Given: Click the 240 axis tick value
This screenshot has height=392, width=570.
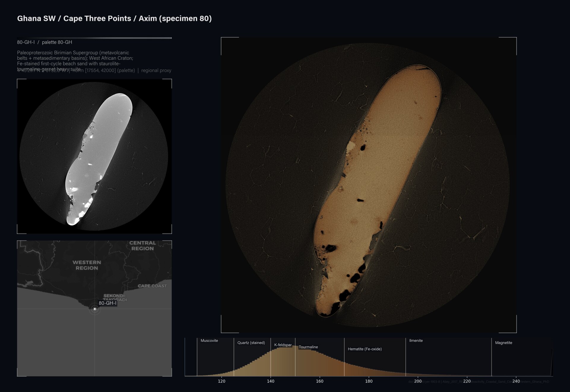Looking at the screenshot, I should [x=516, y=381].
